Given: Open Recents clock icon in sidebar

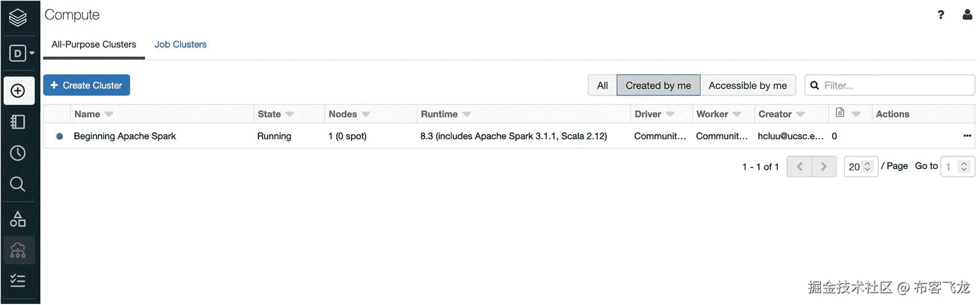Looking at the screenshot, I should (18, 153).
